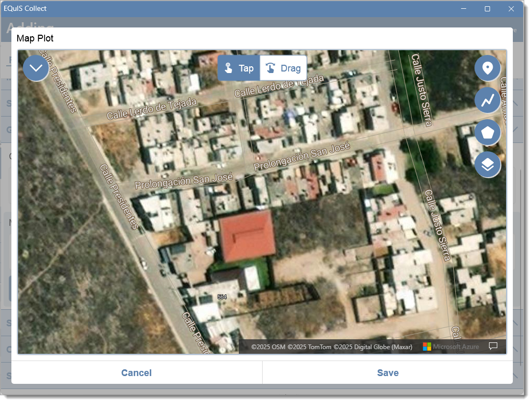Maximize the EQuIS Collect window
Screen dimensions: 532x403
[x=487, y=9]
